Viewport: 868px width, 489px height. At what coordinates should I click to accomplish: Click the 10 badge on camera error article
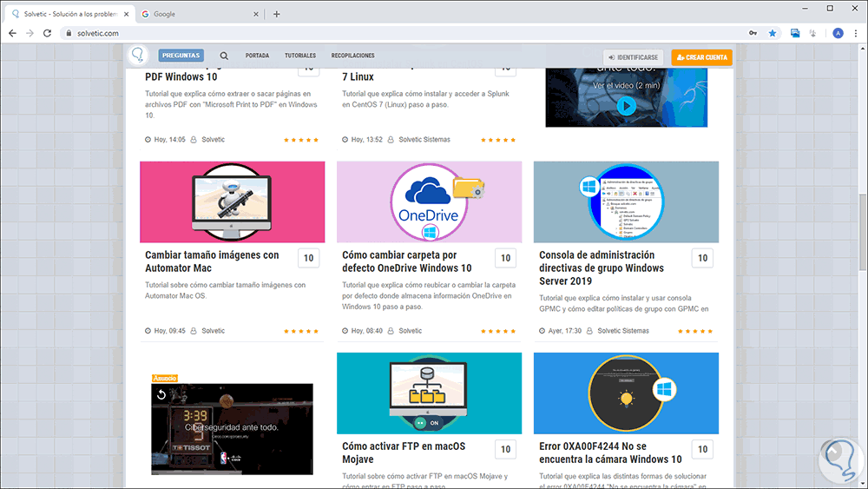point(702,449)
